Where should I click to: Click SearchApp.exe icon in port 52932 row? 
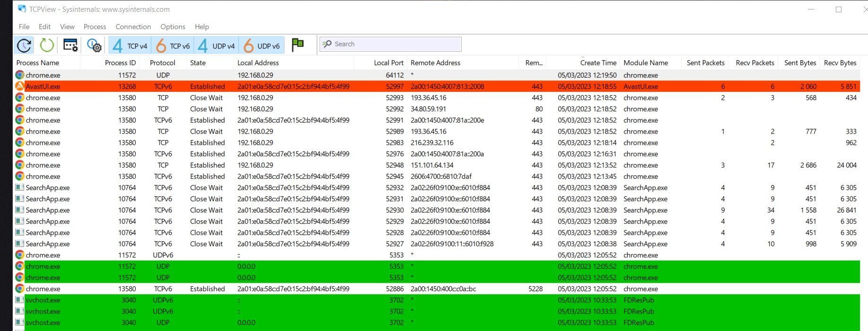19,188
